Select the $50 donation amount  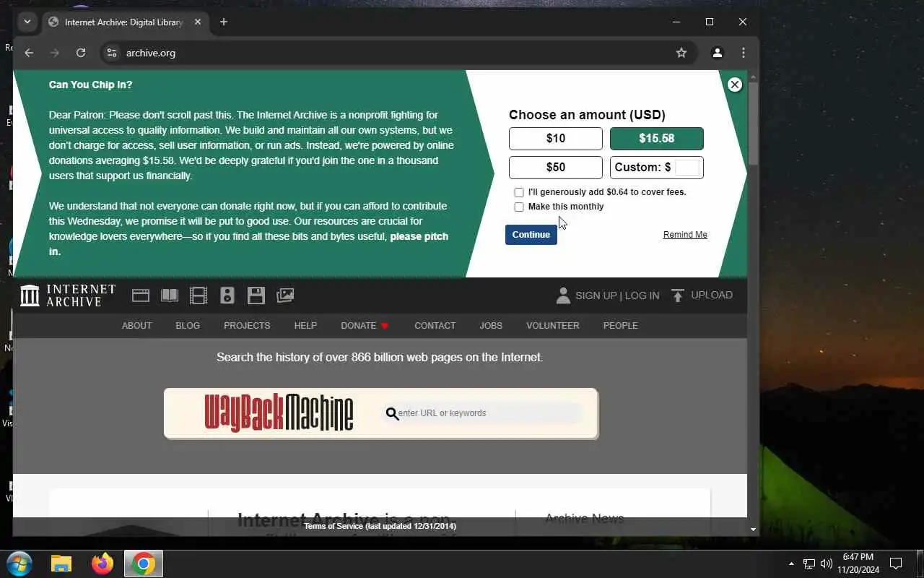(x=556, y=168)
